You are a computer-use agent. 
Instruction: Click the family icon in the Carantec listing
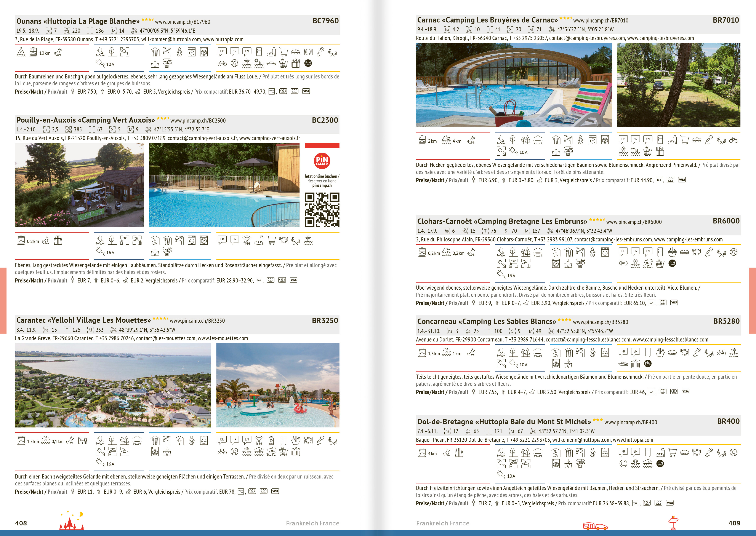click(x=82, y=440)
